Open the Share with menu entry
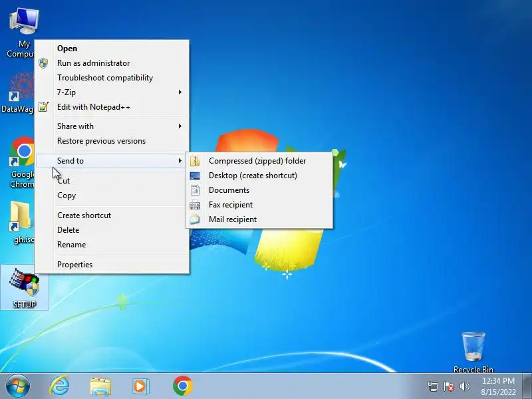 coord(112,126)
